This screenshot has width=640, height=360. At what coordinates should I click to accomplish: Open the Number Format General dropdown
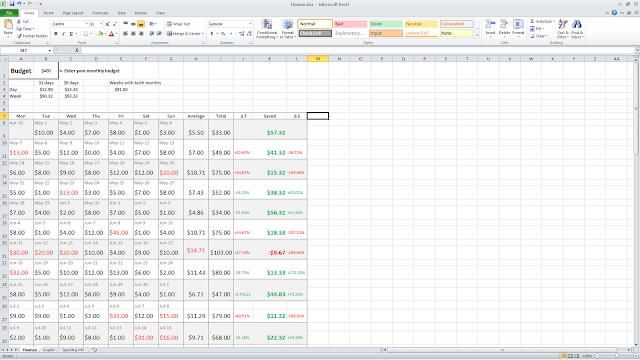coord(250,24)
